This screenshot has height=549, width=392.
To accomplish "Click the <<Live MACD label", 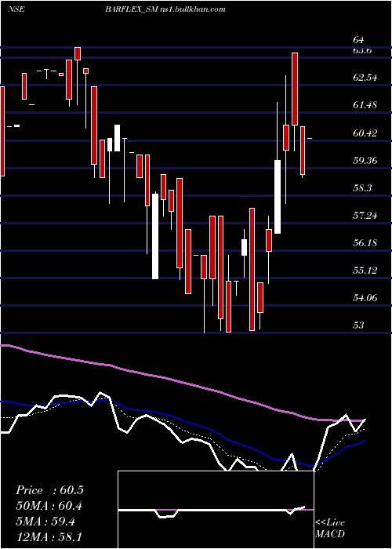I will point(330,528).
